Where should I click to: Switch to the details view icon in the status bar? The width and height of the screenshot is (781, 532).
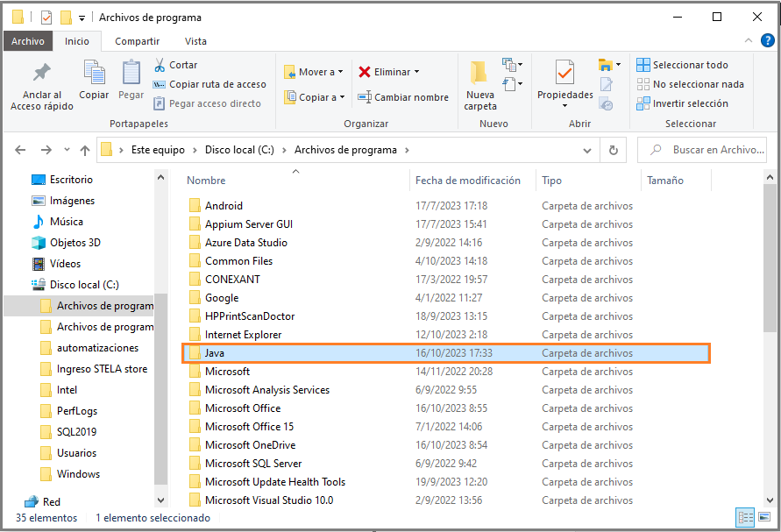click(x=745, y=518)
